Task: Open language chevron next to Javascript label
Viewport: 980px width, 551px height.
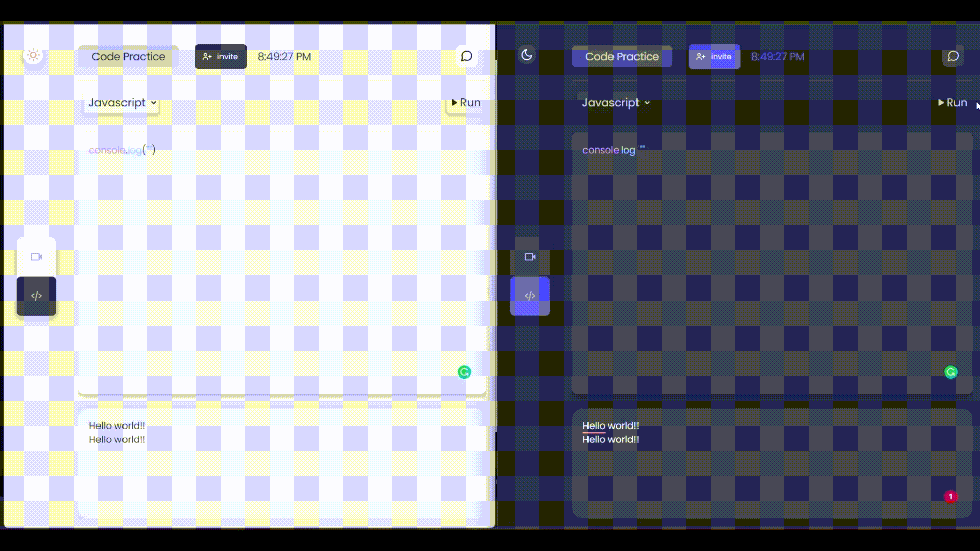Action: click(x=153, y=103)
